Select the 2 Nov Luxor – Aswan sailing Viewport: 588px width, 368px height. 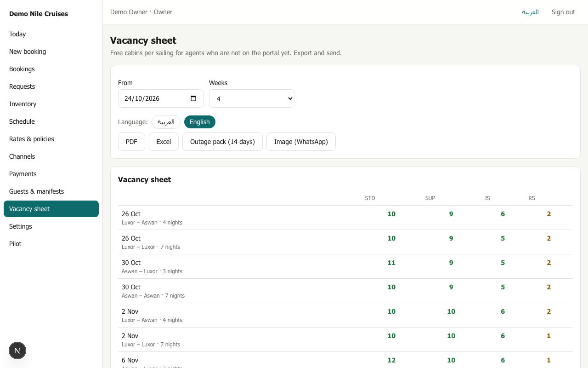coord(345,315)
